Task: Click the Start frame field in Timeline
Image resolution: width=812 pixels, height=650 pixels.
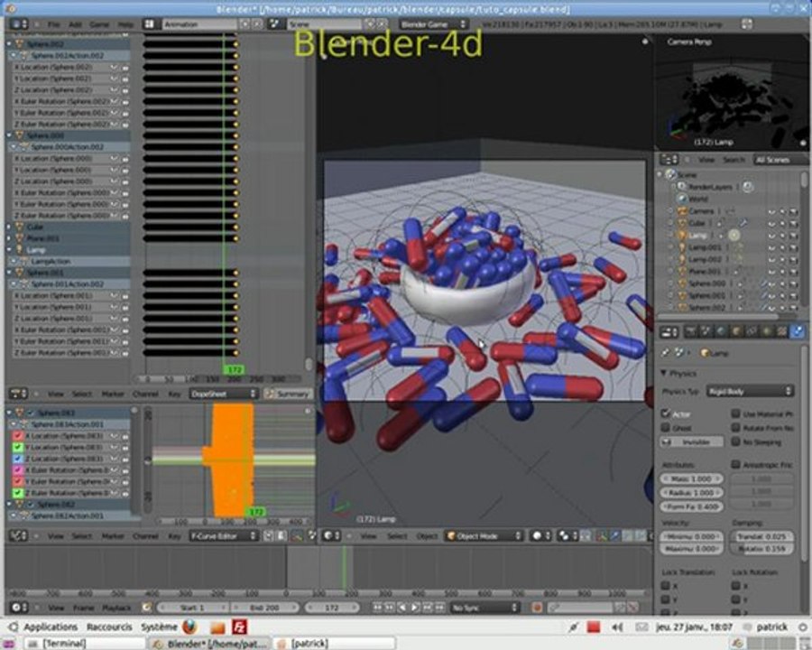Action: click(x=192, y=607)
